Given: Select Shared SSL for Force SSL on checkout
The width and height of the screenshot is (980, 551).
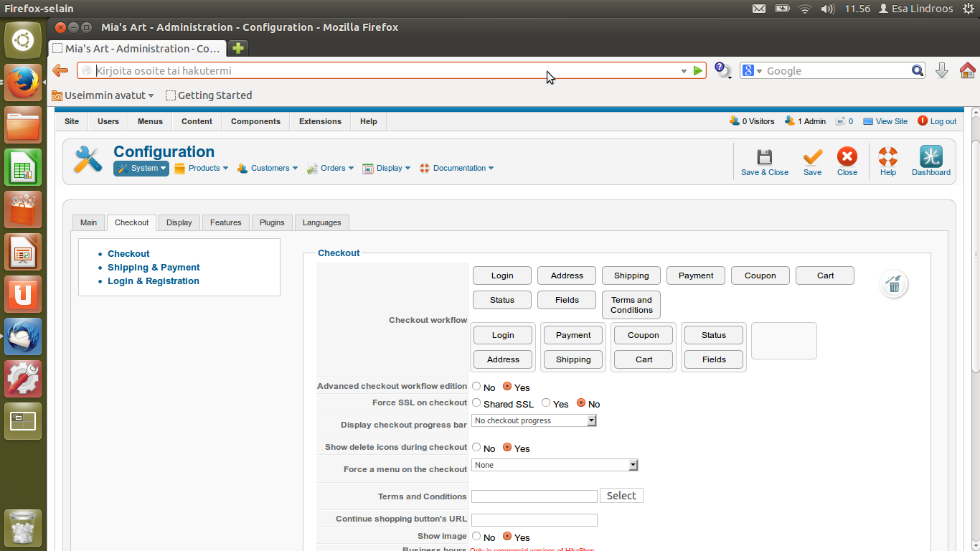Looking at the screenshot, I should coord(476,402).
